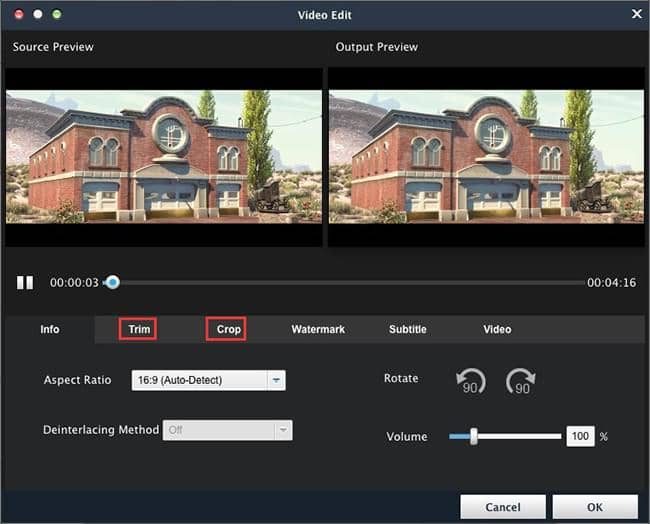This screenshot has width=650, height=524.
Task: Switch to the Trim tab
Action: [x=138, y=329]
